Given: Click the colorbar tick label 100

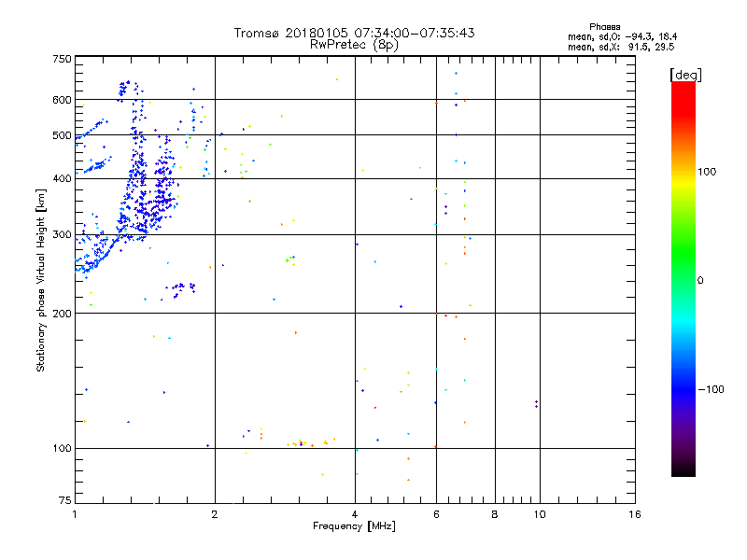Looking at the screenshot, I should coord(707,172).
